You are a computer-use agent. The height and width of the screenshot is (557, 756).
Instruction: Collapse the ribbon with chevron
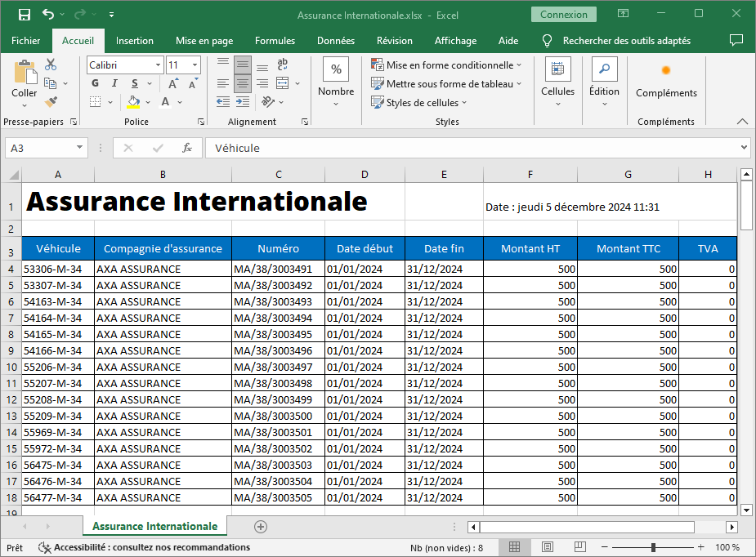742,122
